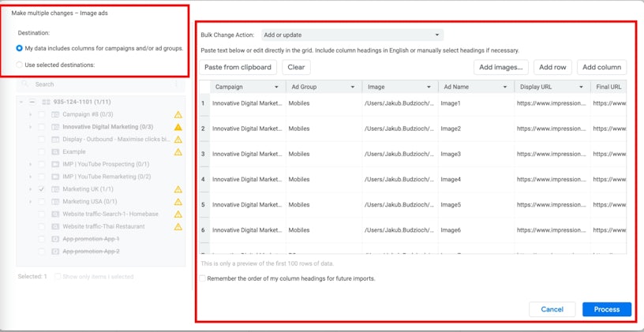The width and height of the screenshot is (644, 332).
Task: Expand the Ad Name column heading selector
Action: coord(504,88)
